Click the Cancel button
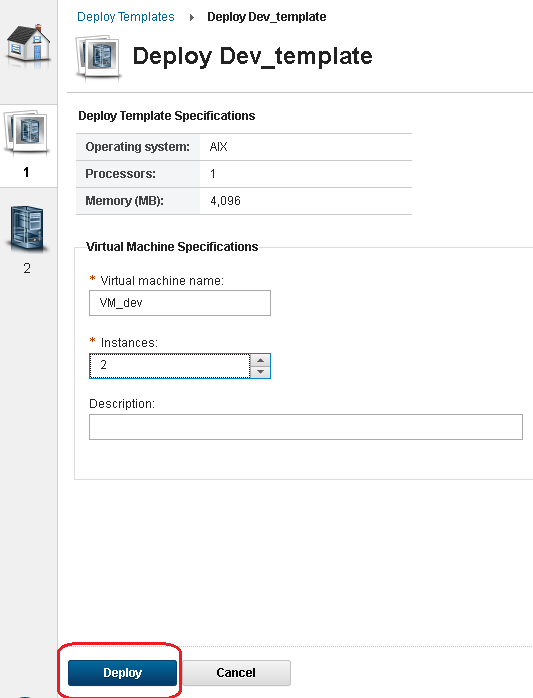 236,673
